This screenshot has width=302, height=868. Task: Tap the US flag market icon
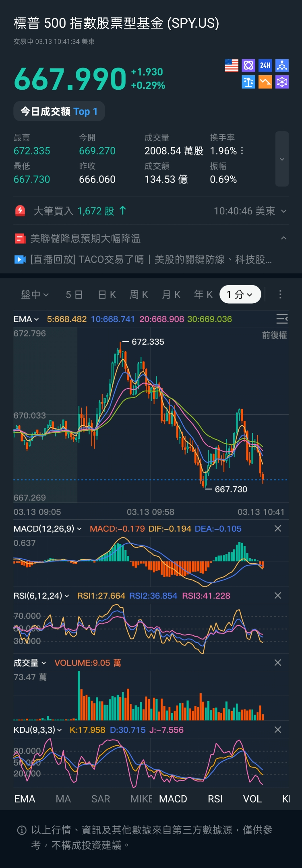(232, 66)
